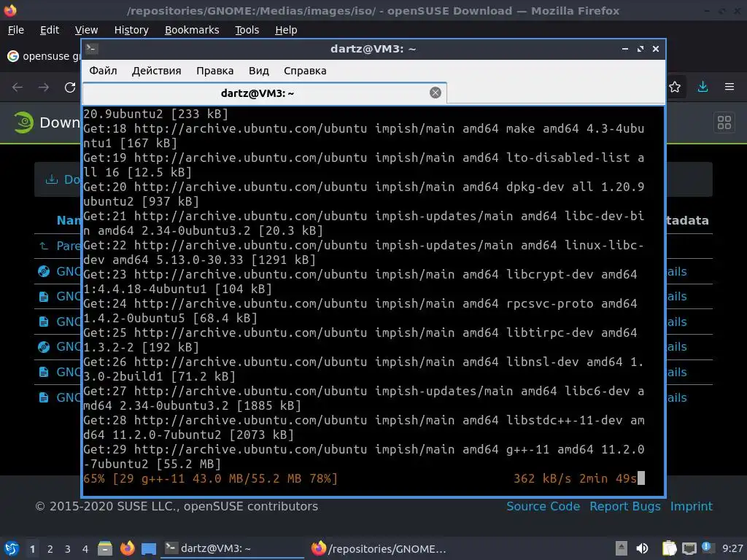Screen dimensions: 747x560
Task: Reload the page in Firefox
Action: point(70,87)
